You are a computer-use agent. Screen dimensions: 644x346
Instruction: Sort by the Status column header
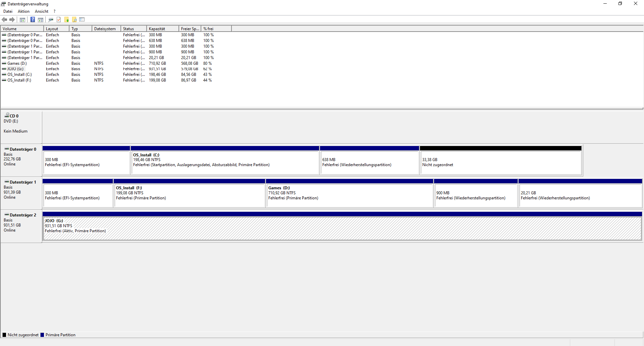(134, 29)
